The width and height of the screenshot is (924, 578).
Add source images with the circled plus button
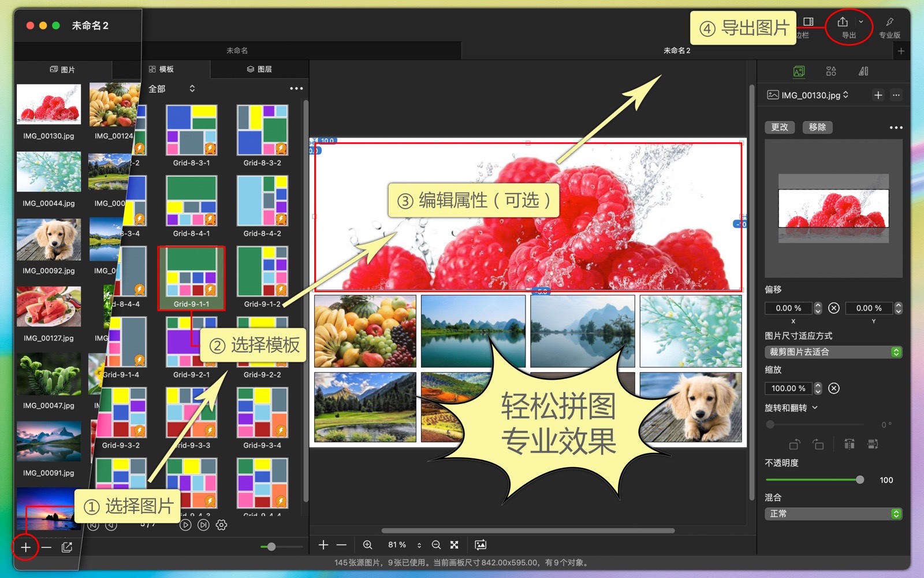click(x=25, y=547)
